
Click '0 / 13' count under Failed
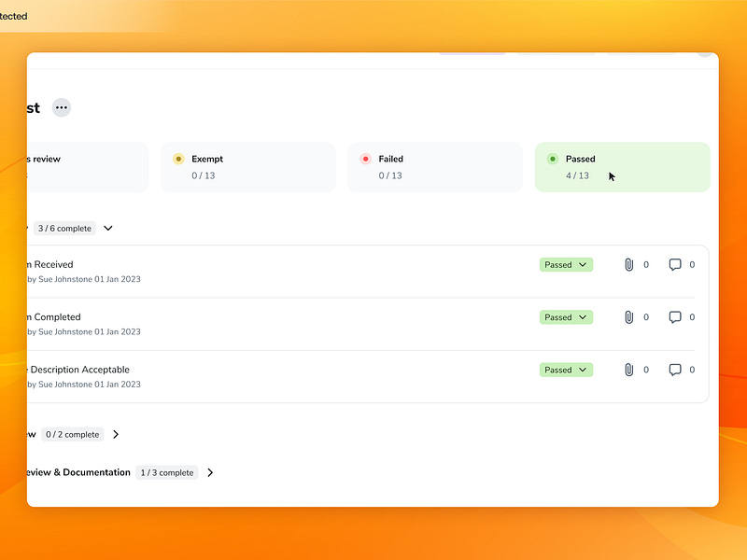390,175
